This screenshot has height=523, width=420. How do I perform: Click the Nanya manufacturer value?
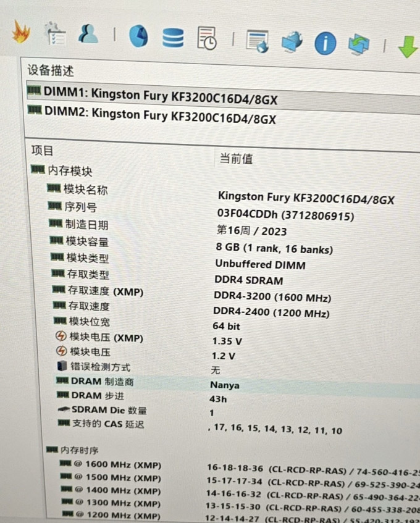pos(224,385)
